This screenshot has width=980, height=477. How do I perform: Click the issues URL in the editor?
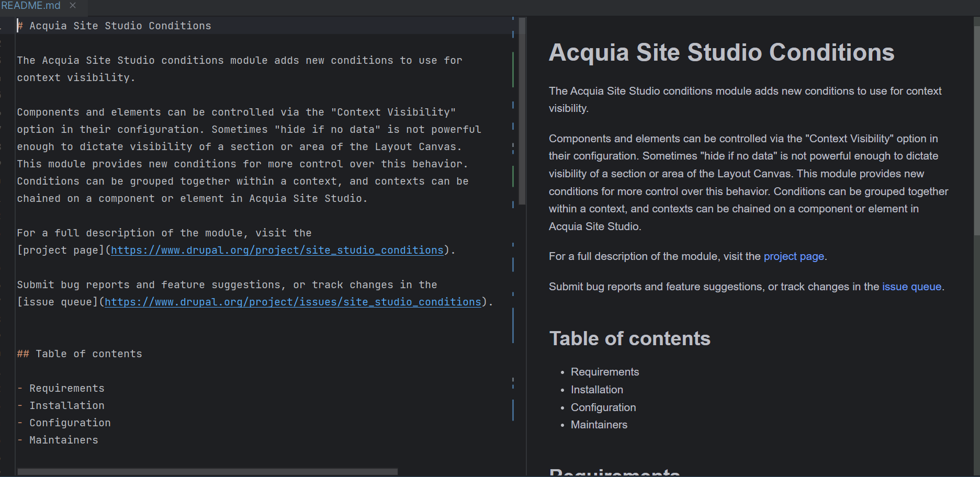click(292, 302)
